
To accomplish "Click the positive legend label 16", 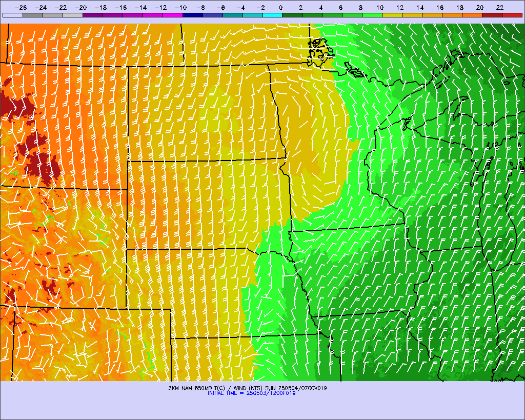I will (440, 7).
